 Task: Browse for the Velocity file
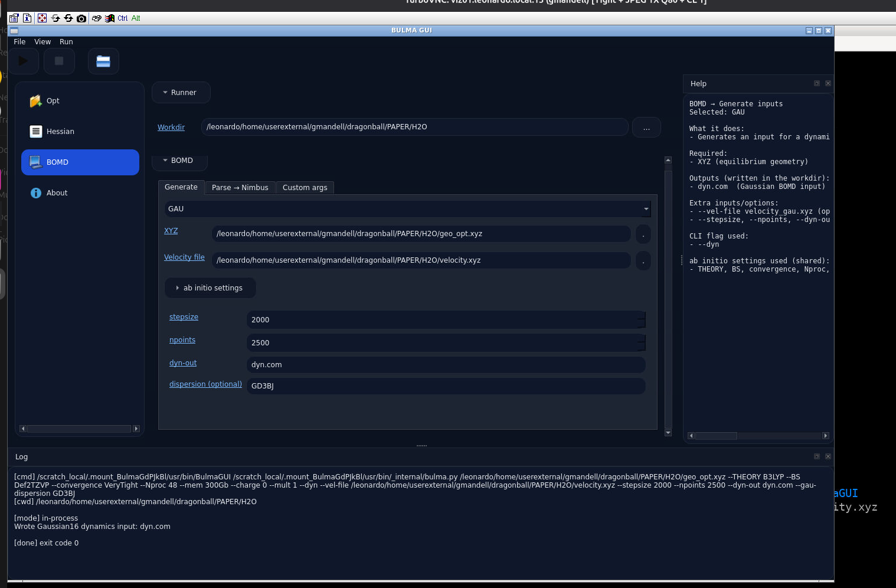point(643,261)
